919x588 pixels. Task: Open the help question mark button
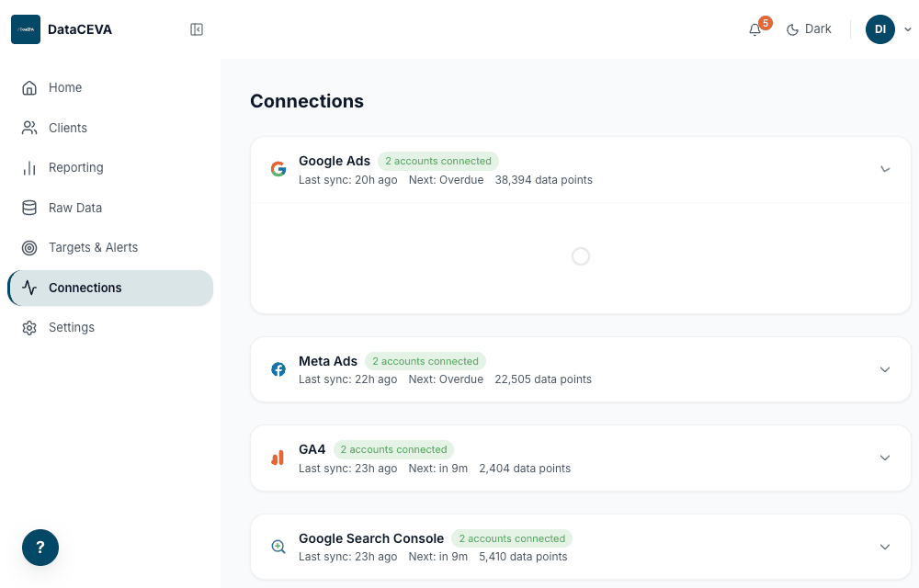pyautogui.click(x=40, y=548)
